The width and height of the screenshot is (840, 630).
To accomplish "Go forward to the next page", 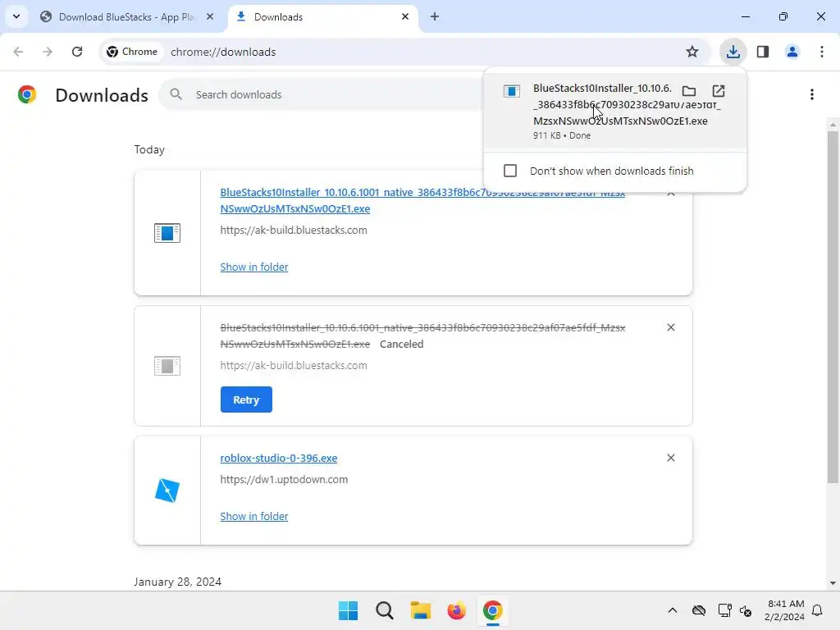I will 48,52.
